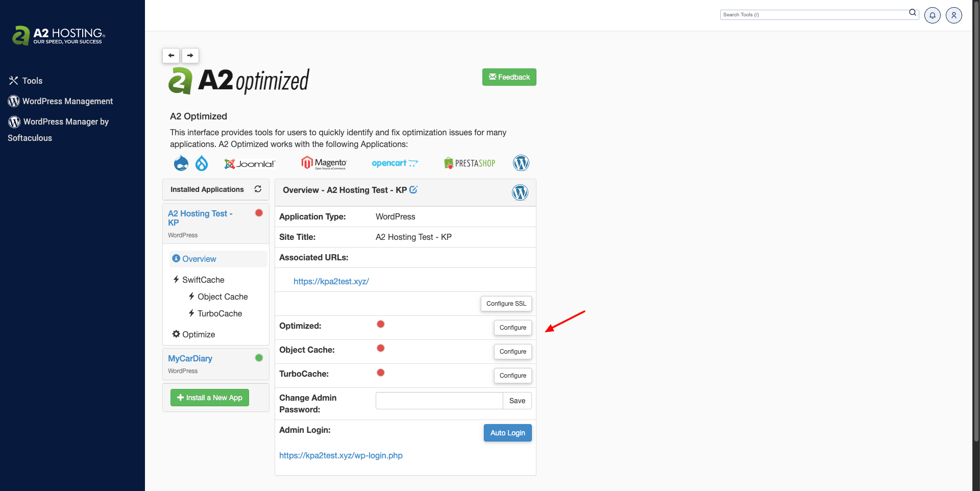Viewport: 980px width, 491px height.
Task: Open the Overview section
Action: coord(218,259)
